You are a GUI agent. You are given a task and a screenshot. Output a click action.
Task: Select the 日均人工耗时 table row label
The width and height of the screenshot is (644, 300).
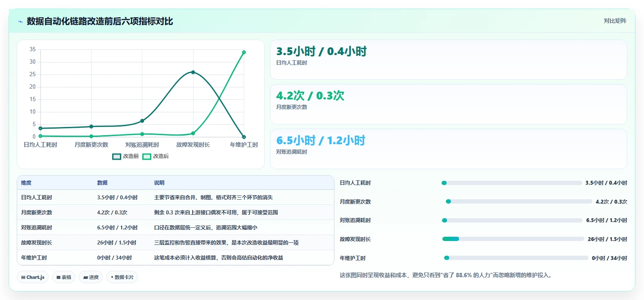(37, 198)
